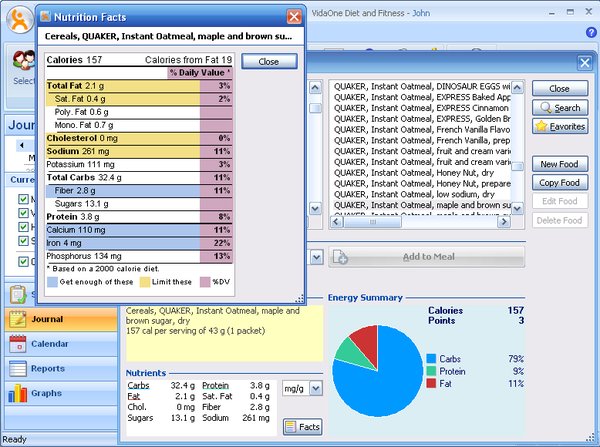
Task: Click the Get enough of these blue swatch
Action: (52, 282)
